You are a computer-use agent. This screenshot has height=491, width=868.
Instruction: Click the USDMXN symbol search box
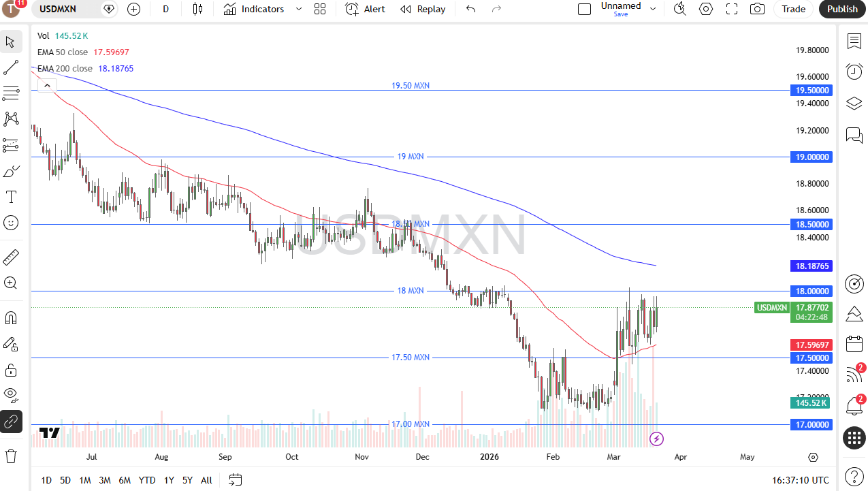coord(67,9)
